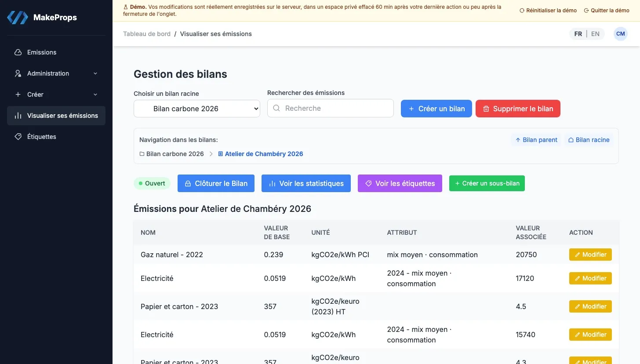This screenshot has width=640, height=364.
Task: Click the plus icon beside Créer in sidebar
Action: (x=18, y=95)
